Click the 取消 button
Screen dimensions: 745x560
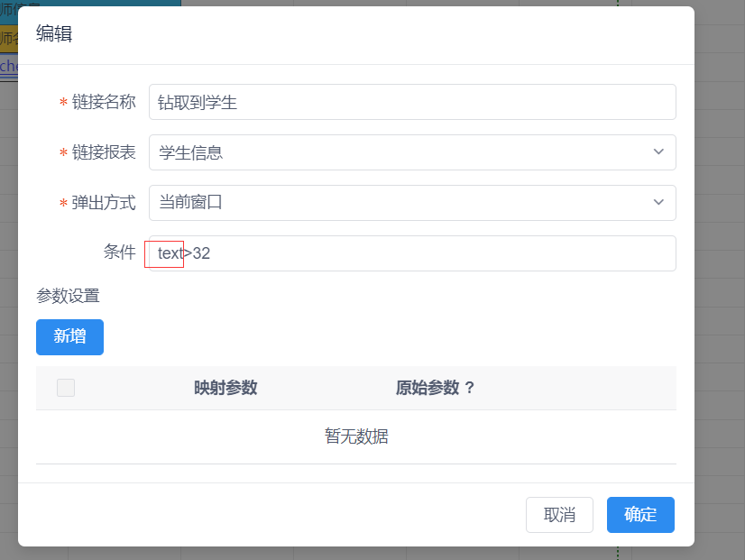560,515
